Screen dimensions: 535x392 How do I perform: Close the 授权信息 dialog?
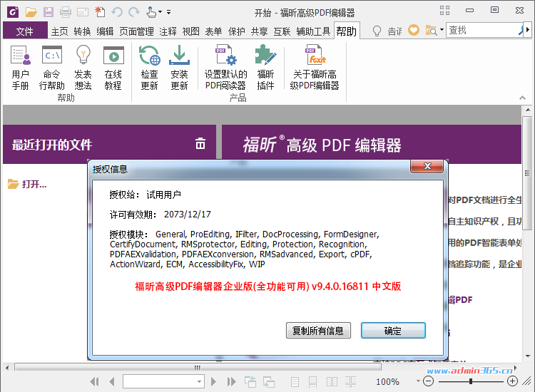(x=427, y=166)
